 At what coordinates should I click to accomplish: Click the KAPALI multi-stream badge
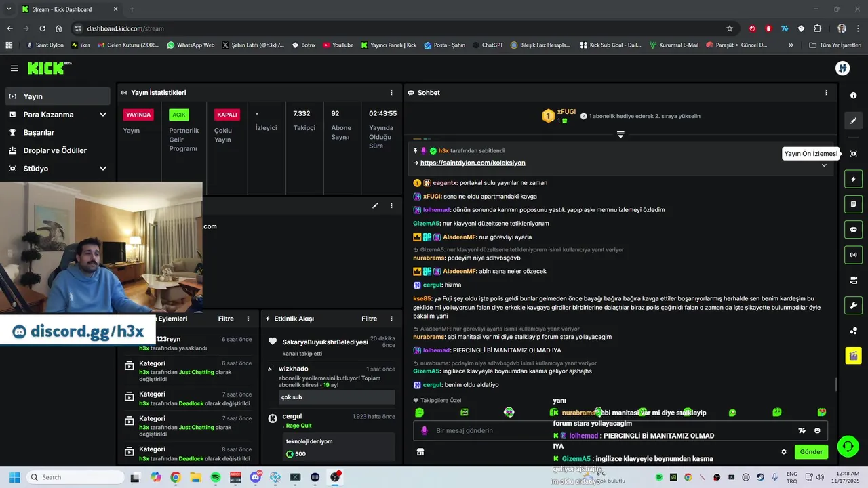(227, 115)
